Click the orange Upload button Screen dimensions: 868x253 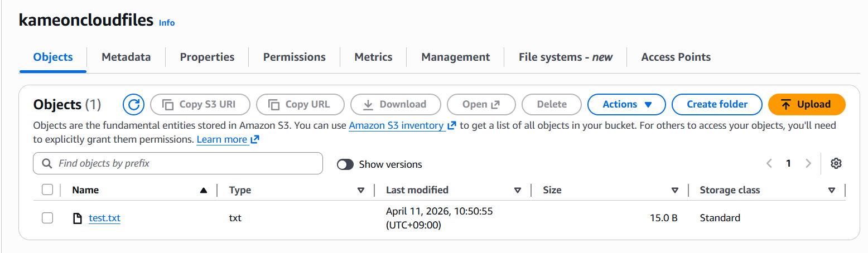click(x=806, y=104)
